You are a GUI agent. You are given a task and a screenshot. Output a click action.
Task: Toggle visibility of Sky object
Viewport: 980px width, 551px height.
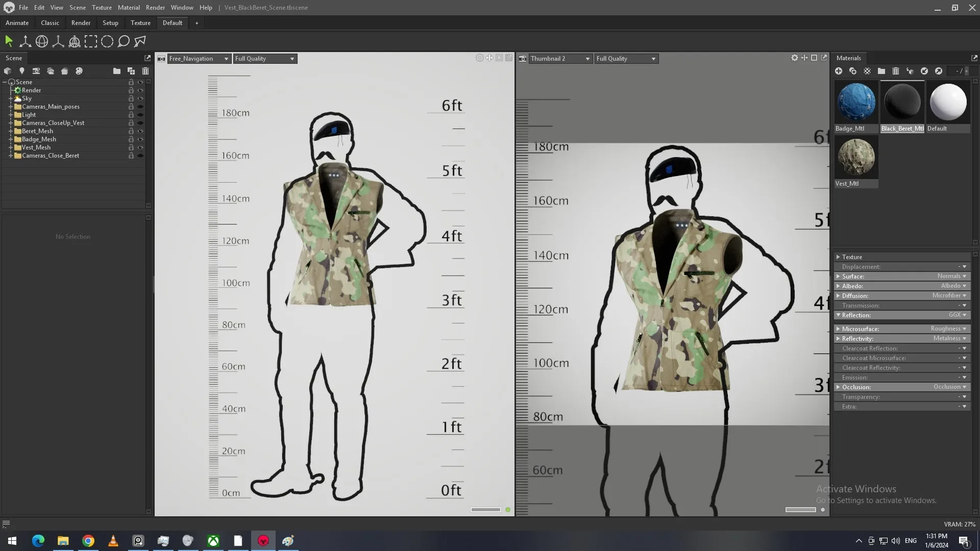pos(140,98)
